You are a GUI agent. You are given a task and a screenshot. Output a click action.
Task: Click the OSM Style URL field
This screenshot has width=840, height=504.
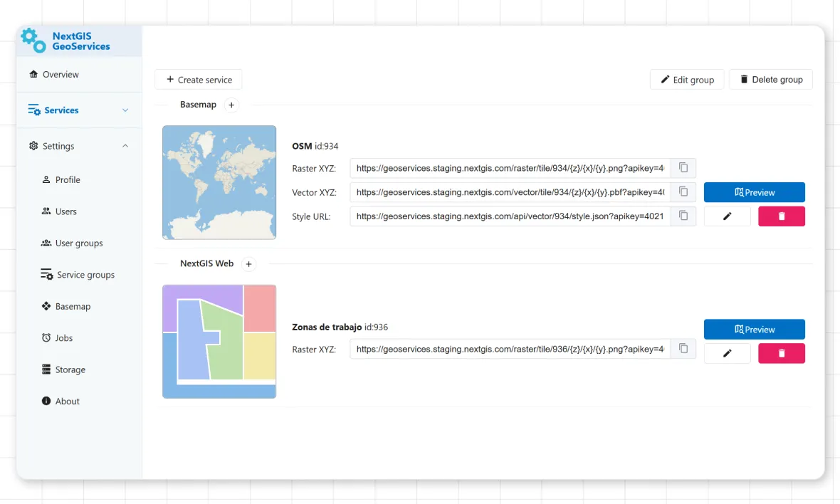point(510,216)
